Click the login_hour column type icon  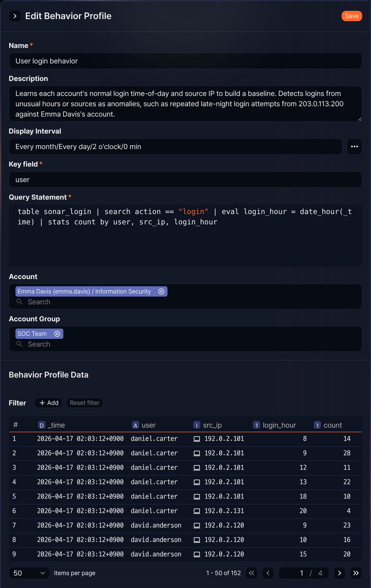(257, 425)
